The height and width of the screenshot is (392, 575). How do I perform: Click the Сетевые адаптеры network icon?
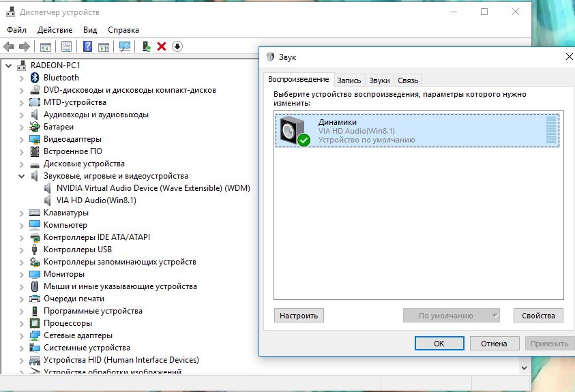(35, 335)
